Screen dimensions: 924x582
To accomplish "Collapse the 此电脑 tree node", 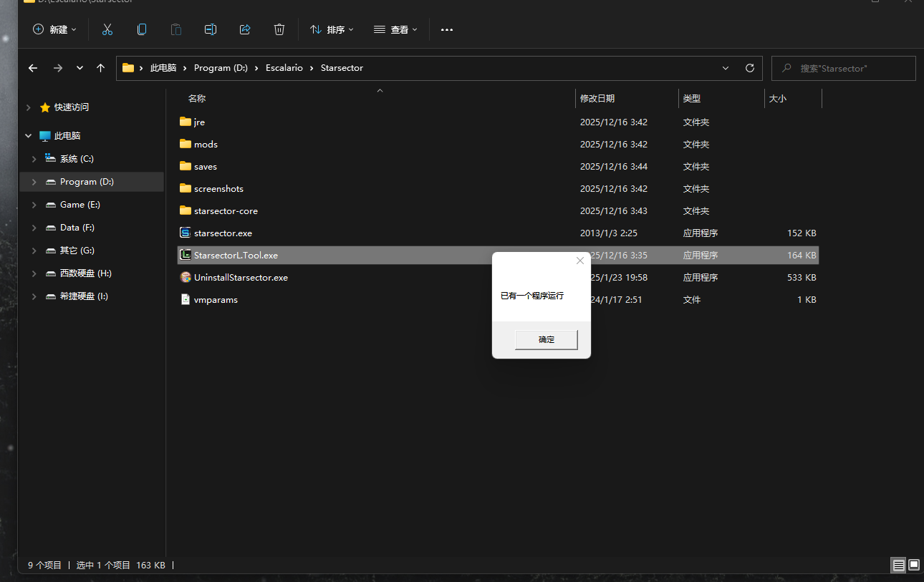I will pos(29,136).
